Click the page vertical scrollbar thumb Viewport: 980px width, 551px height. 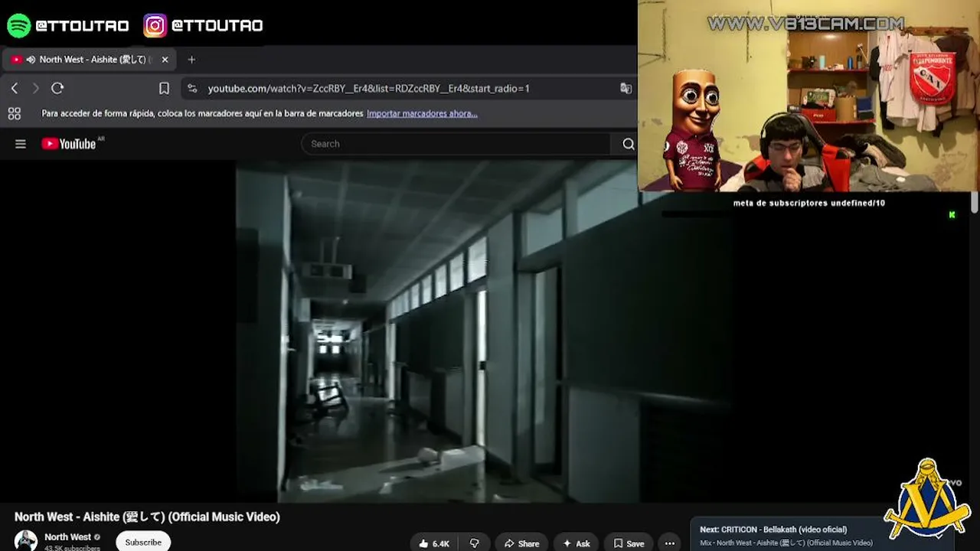click(x=975, y=203)
